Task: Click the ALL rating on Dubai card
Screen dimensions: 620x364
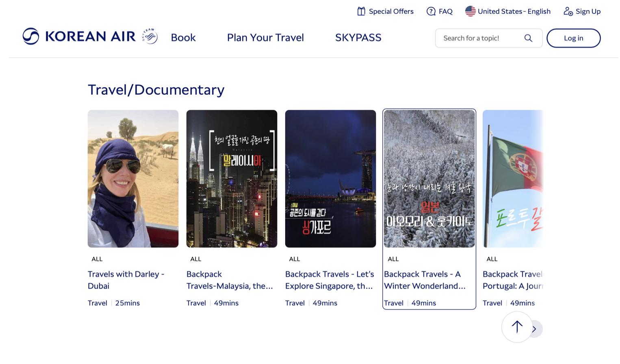Action: [97, 259]
